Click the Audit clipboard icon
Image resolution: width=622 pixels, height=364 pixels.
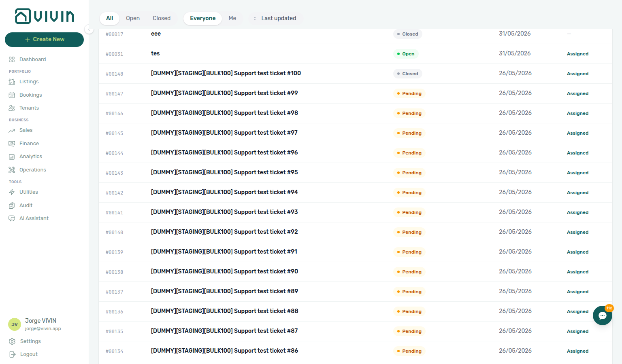12,205
